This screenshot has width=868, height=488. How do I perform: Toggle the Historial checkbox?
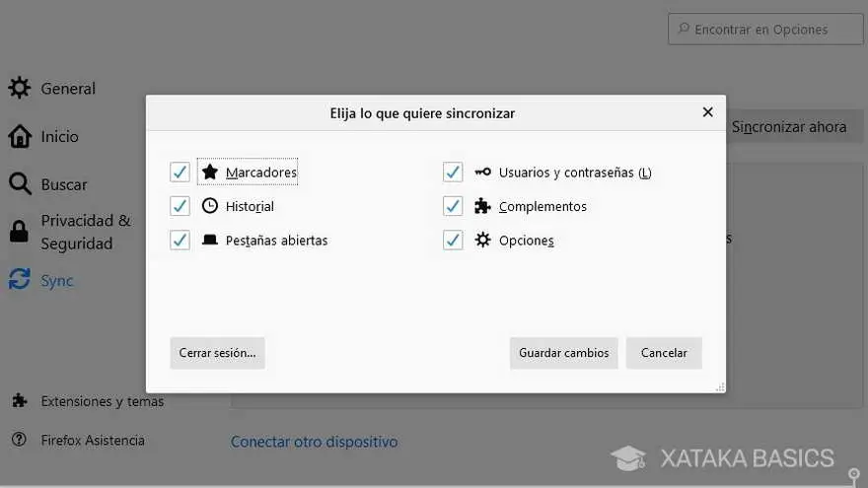(x=180, y=206)
